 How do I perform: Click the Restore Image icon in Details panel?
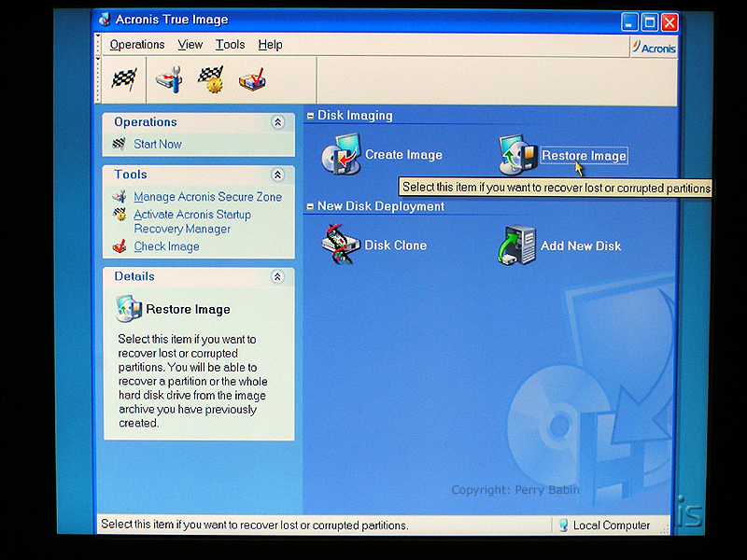coord(129,309)
